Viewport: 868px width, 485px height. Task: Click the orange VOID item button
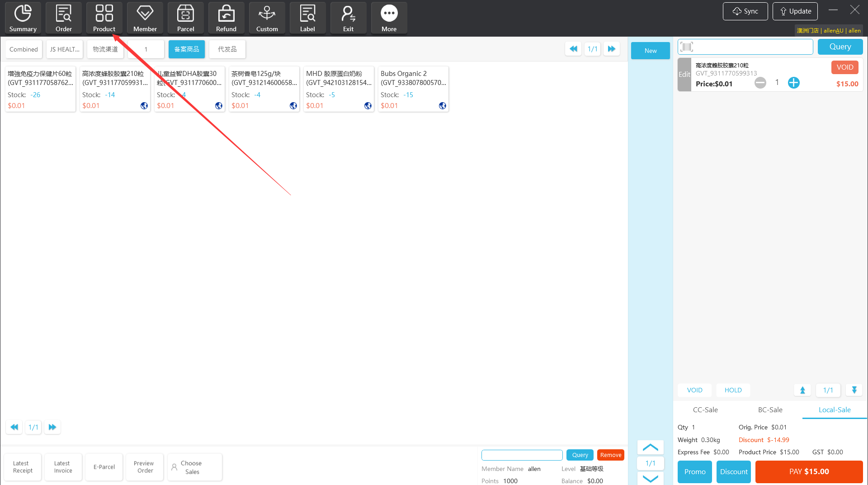(x=844, y=67)
